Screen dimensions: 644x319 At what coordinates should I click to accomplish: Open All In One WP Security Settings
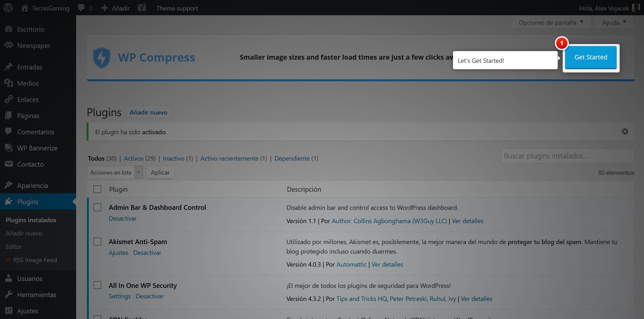click(x=120, y=296)
